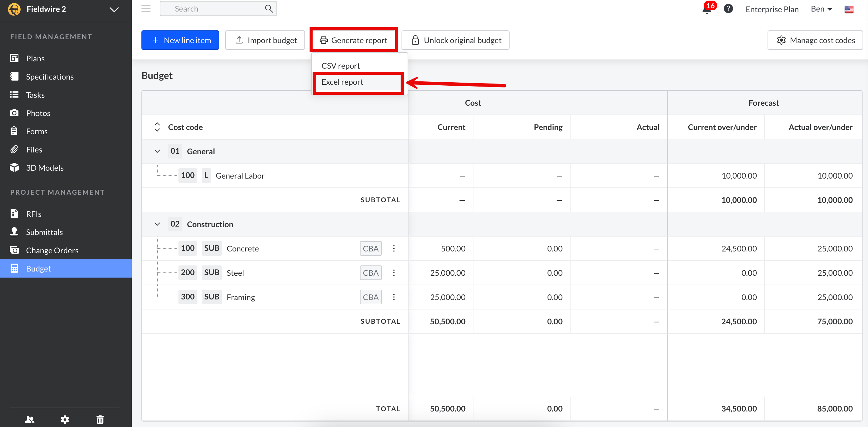
Task: Open Manage cost codes
Action: 815,40
